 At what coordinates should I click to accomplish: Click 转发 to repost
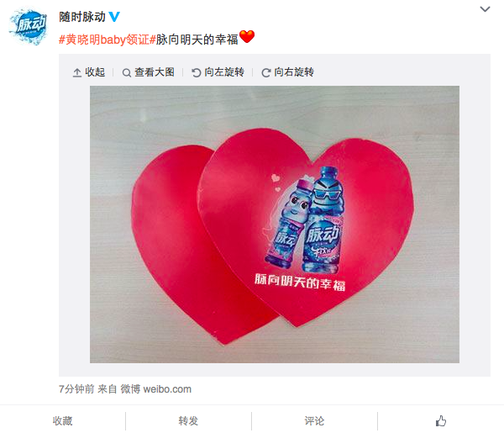[188, 420]
